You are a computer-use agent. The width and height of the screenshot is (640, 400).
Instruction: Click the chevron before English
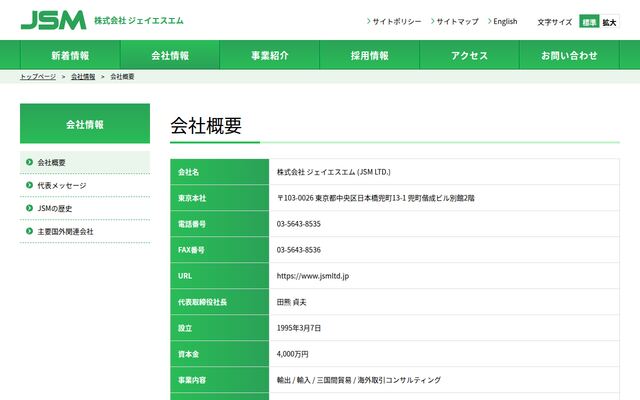[x=489, y=21]
